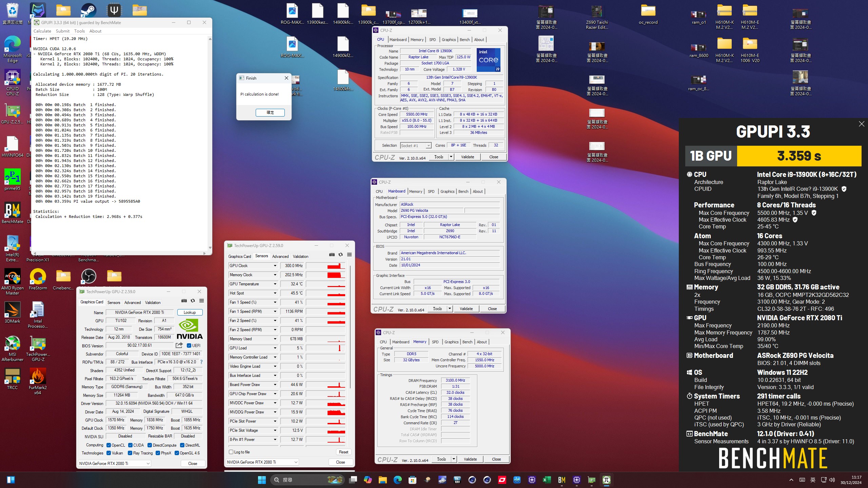Click the Lookup button in GPU-Z
The image size is (868, 488).
click(x=190, y=312)
